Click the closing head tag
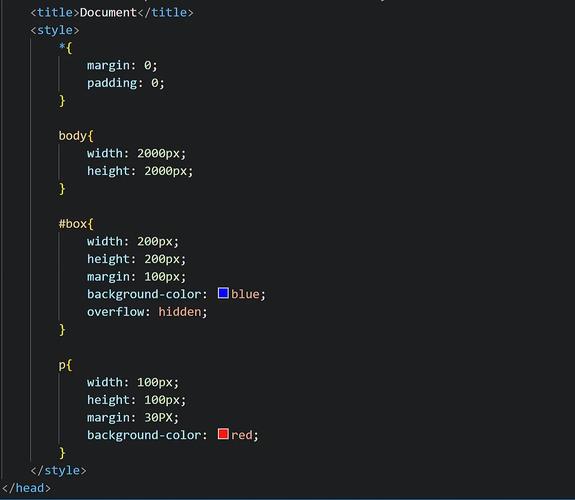Screen dimensions: 575x500 click(x=26, y=488)
